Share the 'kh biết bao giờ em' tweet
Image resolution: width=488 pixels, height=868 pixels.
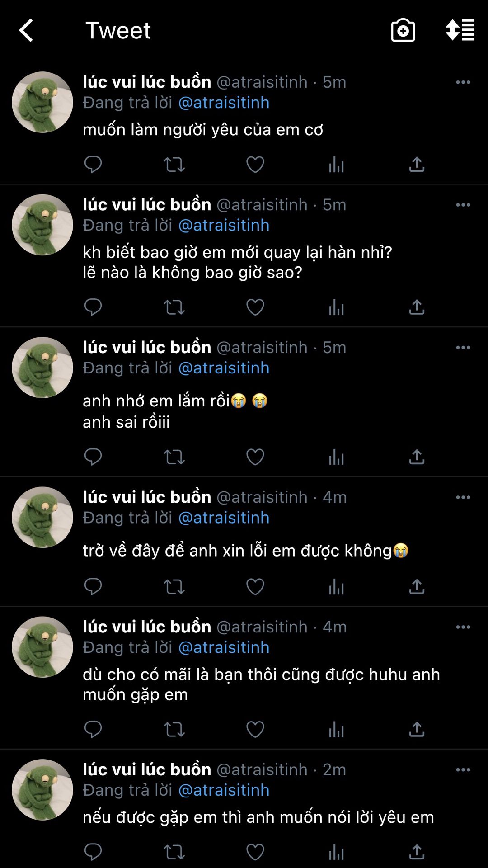[417, 307]
